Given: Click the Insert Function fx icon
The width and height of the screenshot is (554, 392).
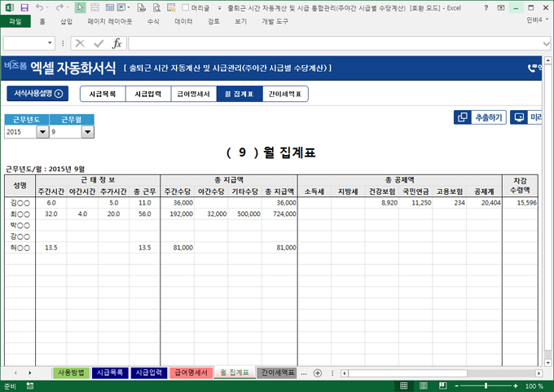Looking at the screenshot, I should [x=117, y=43].
